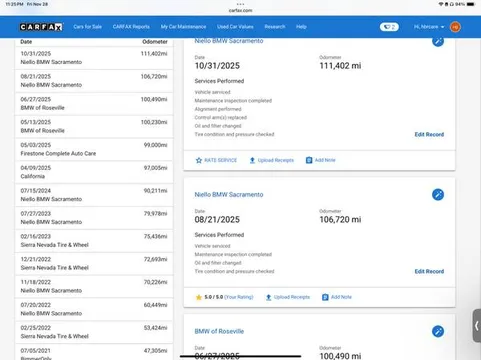Open the Help menu item

301,27
